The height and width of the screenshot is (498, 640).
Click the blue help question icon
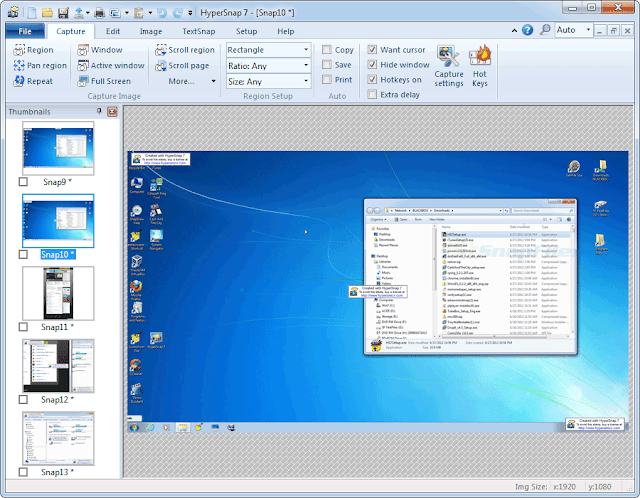pos(527,30)
